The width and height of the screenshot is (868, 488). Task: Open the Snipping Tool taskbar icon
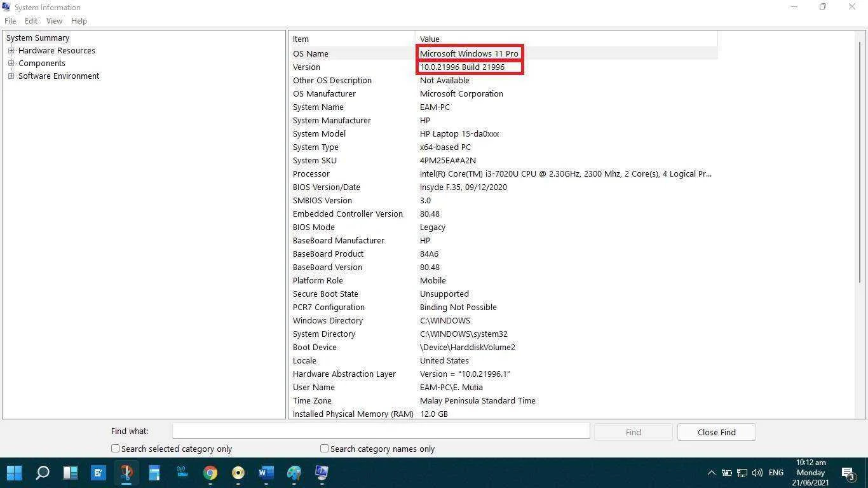126,473
